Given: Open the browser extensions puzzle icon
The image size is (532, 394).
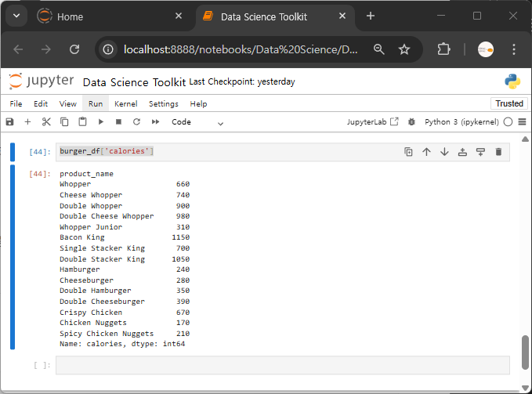Looking at the screenshot, I should coord(443,49).
